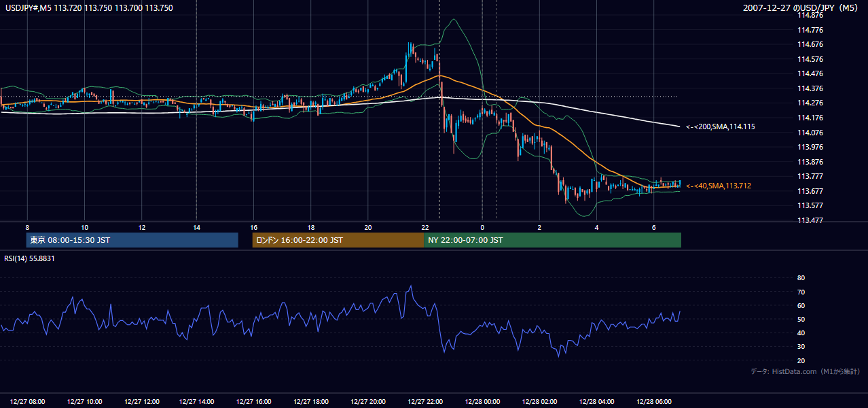Click hour label 8 under price chart

(x=27, y=227)
